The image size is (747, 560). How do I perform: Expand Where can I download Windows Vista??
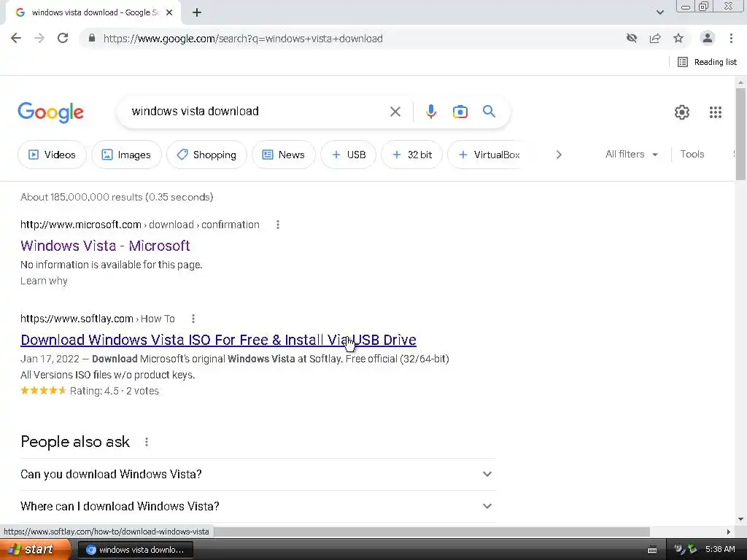[258, 506]
